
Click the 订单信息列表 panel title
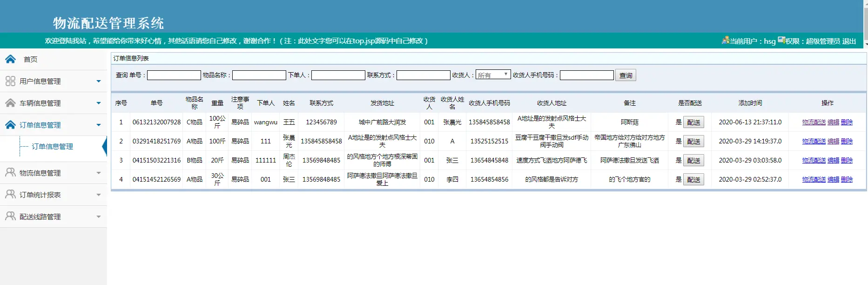(x=131, y=58)
